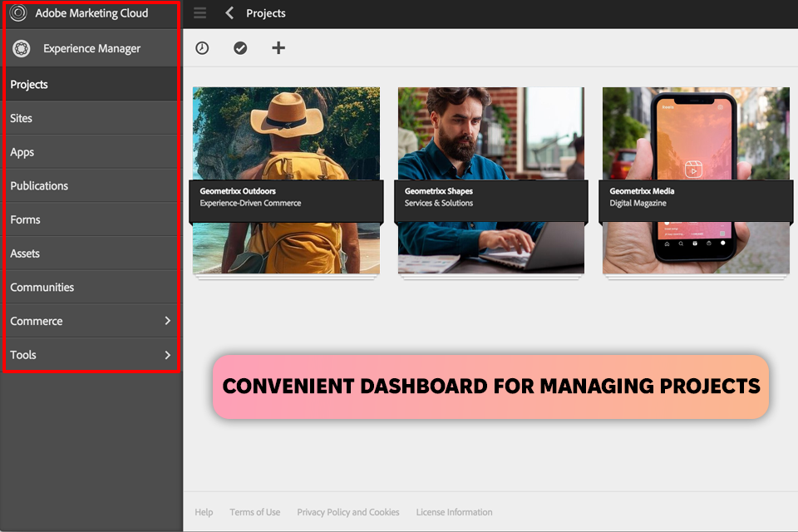The width and height of the screenshot is (798, 532).
Task: Open Apps in the side navigation
Action: (91, 152)
